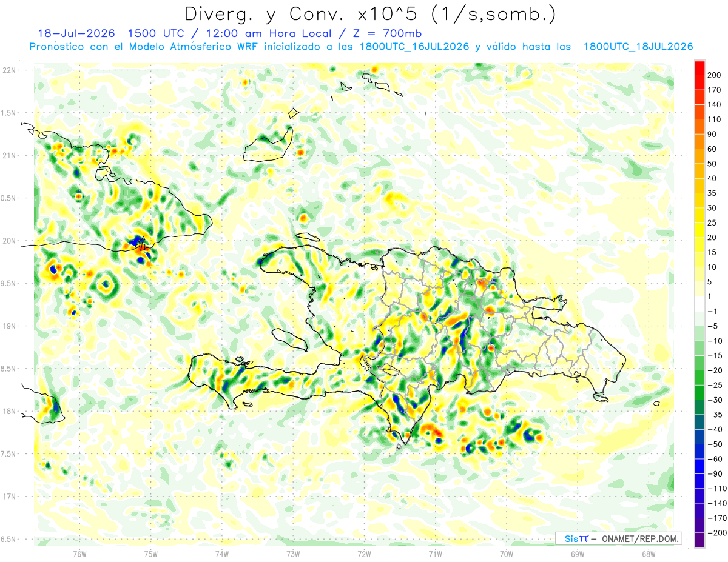Click the '5' colorbar value
Viewport: 728px width, 562px height.
(710, 281)
